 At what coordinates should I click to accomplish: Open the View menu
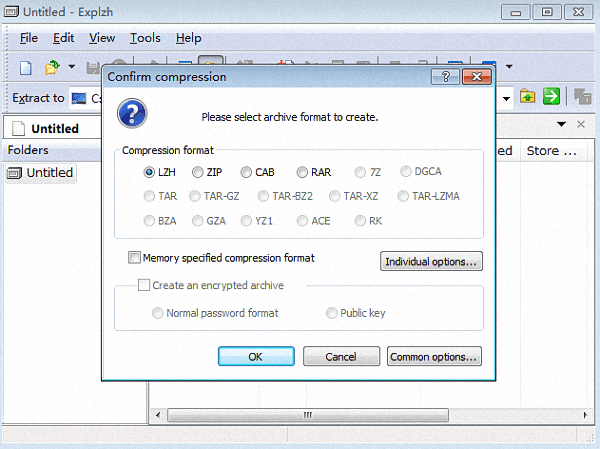[102, 38]
